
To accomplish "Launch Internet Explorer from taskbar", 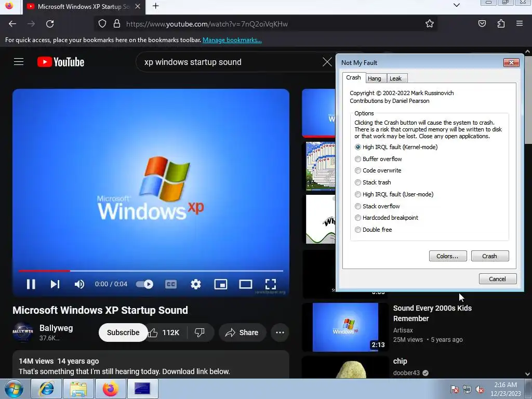I will pyautogui.click(x=46, y=389).
